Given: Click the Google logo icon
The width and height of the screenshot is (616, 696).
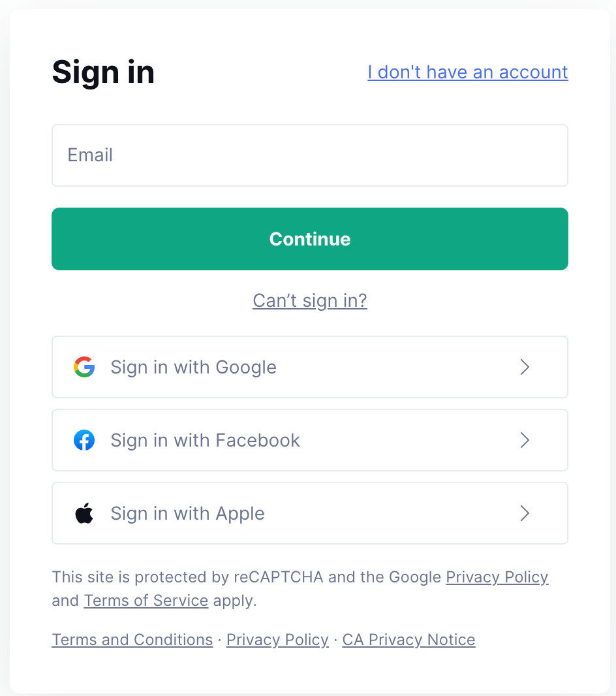Looking at the screenshot, I should tap(84, 367).
